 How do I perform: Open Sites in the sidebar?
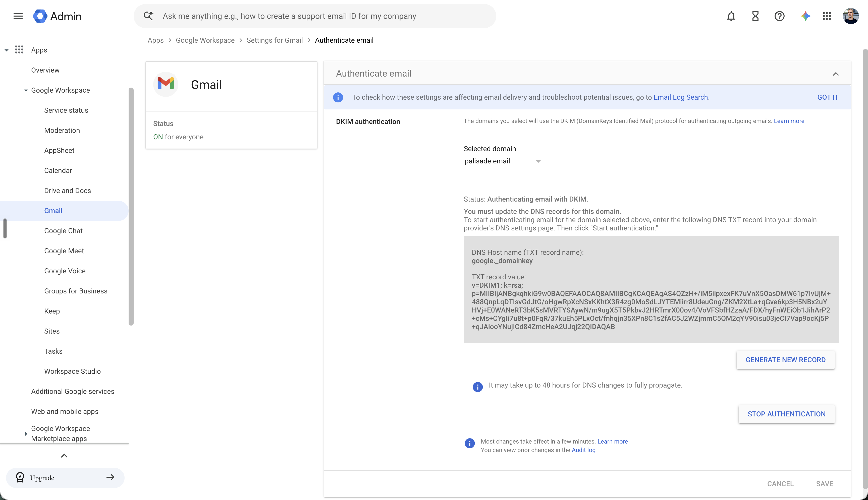coord(52,331)
